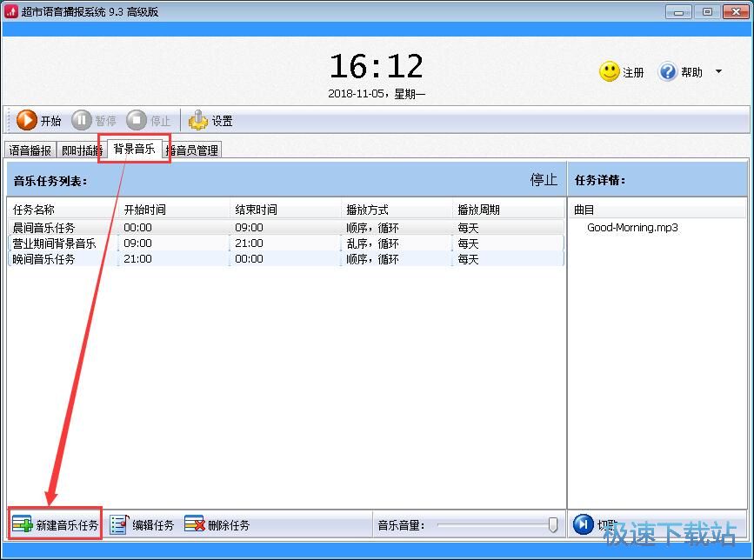Click the 结束时间 column header
Image resolution: width=754 pixels, height=560 pixels.
[x=285, y=210]
